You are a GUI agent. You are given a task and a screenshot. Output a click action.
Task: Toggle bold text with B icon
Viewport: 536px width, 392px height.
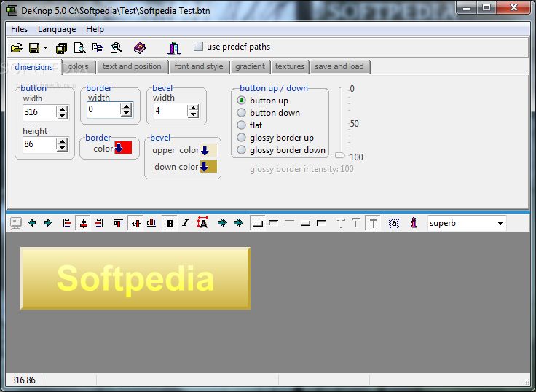pyautogui.click(x=170, y=223)
